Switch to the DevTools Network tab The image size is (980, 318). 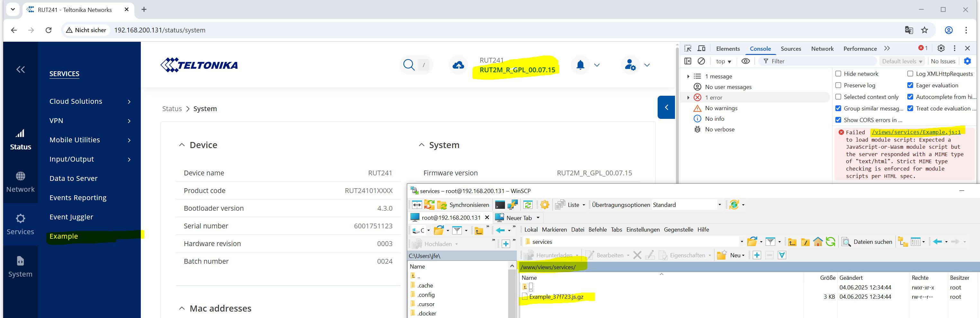tap(822, 49)
